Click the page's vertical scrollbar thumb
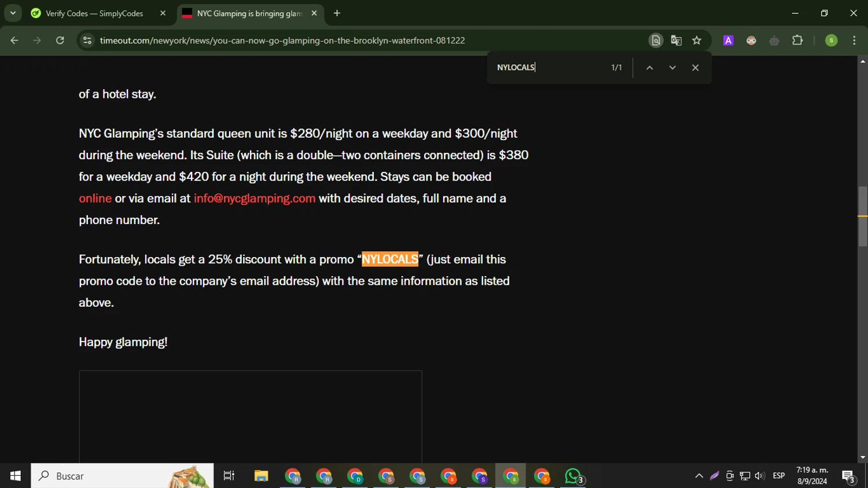 863,217
